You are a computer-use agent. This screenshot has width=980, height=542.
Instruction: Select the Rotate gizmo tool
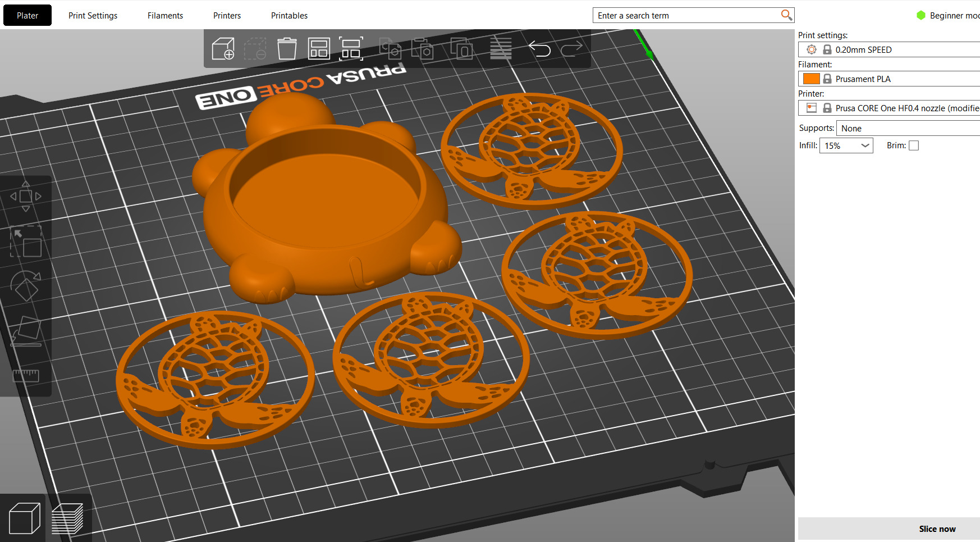click(x=26, y=286)
